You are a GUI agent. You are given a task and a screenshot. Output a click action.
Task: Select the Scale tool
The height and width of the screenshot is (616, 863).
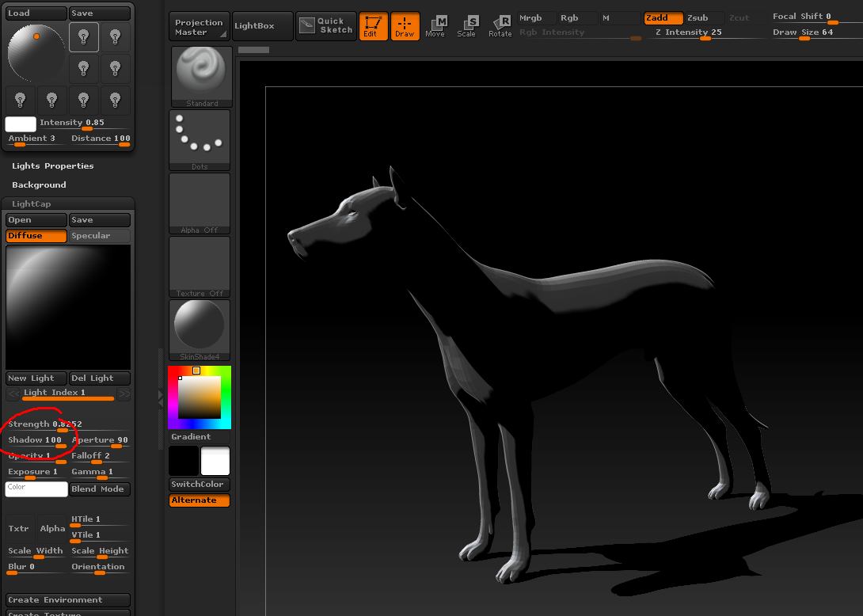click(x=466, y=26)
